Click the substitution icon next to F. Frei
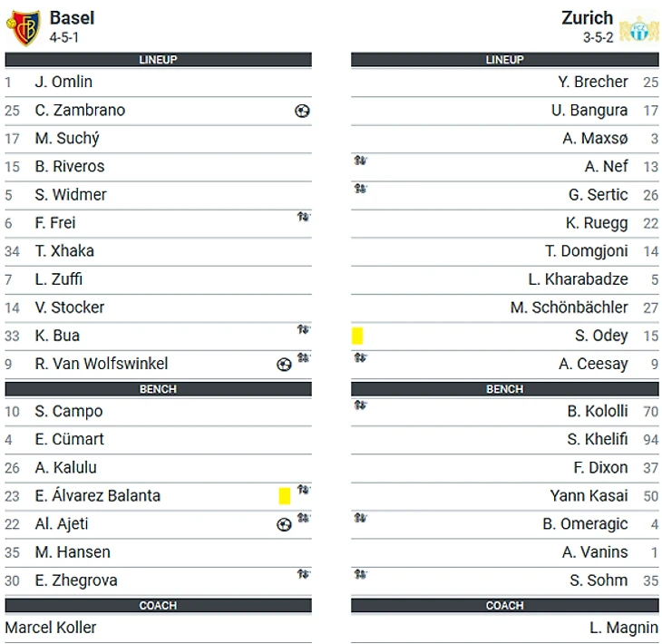This screenshot has width=662, height=644. click(304, 217)
